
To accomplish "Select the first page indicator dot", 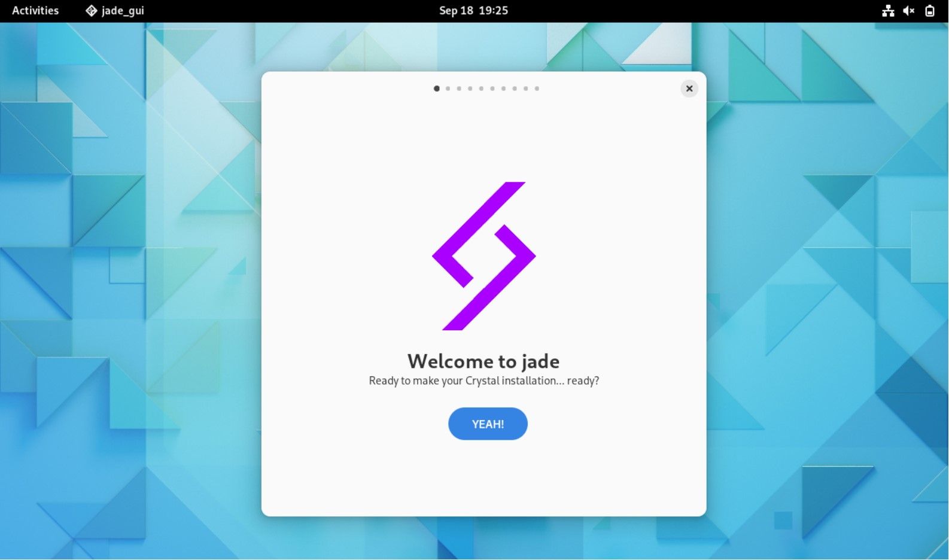I will click(x=437, y=89).
